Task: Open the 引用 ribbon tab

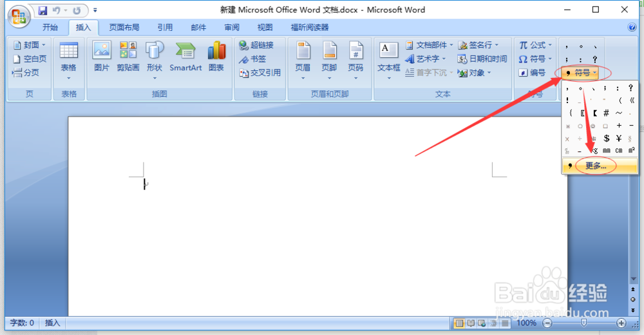Action: [x=165, y=28]
